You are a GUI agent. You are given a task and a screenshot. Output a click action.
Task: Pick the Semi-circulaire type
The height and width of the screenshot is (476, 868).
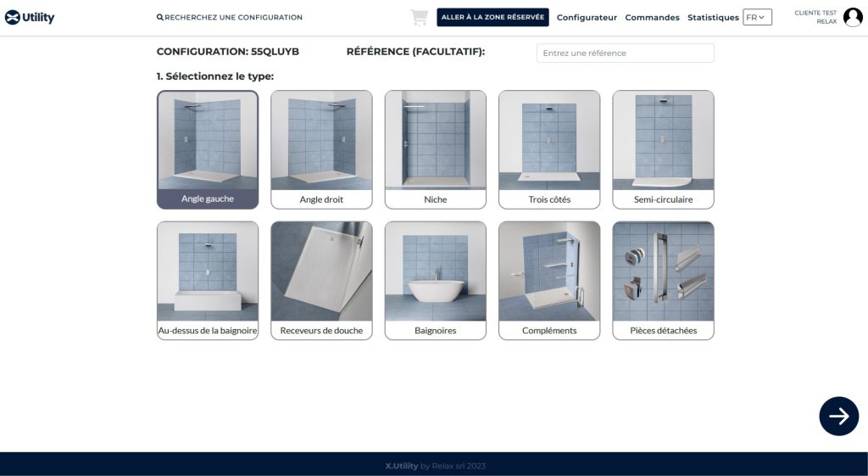pyautogui.click(x=663, y=149)
